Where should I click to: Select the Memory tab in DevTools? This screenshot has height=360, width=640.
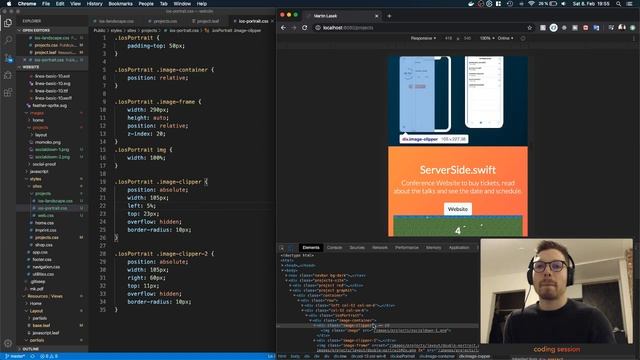point(433,248)
